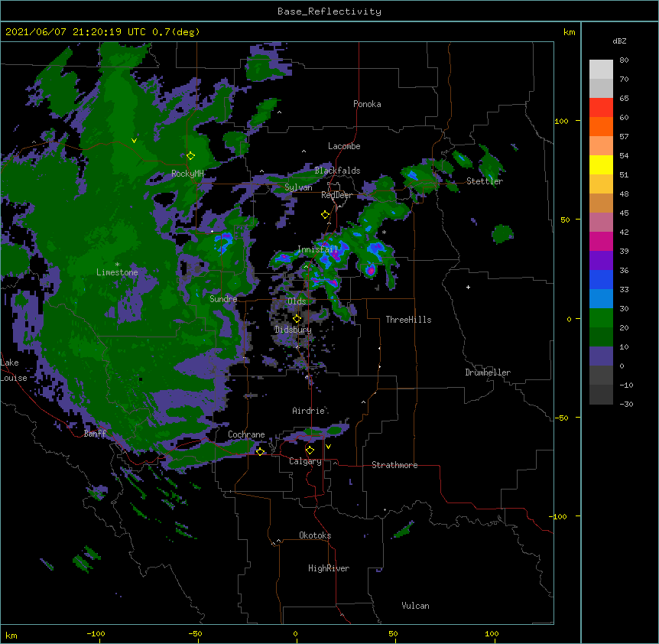Click the Airdrie city label

(309, 411)
